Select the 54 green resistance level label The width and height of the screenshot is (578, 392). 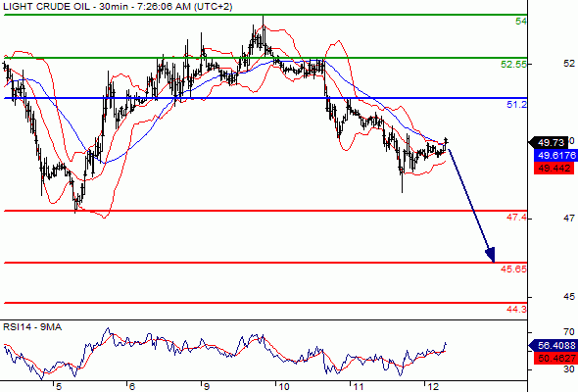[521, 22]
